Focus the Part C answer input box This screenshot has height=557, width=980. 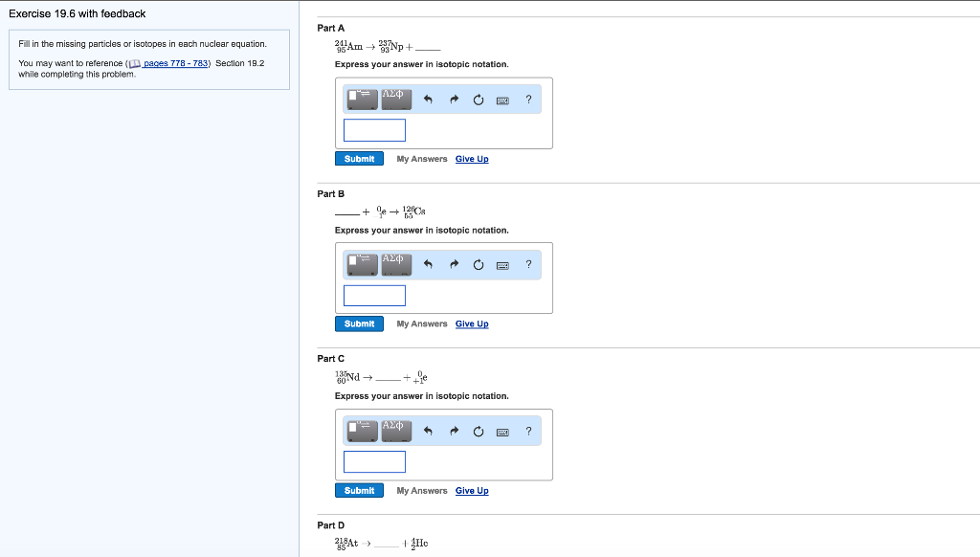pyautogui.click(x=374, y=462)
